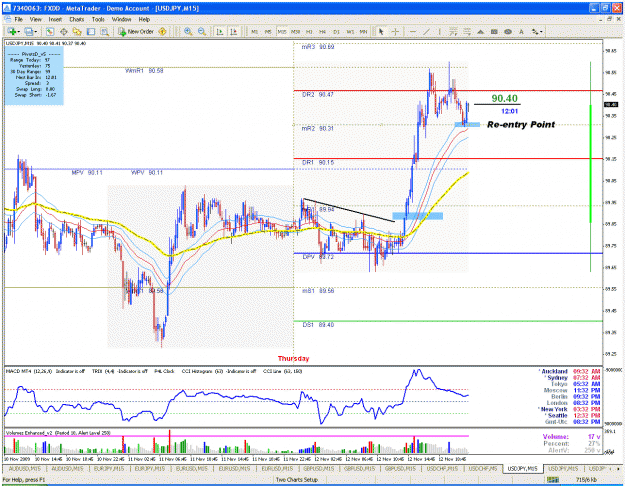Viewport: 625px width, 486px height.
Task: Click the 715/6 kb connection status
Action: pos(586,480)
